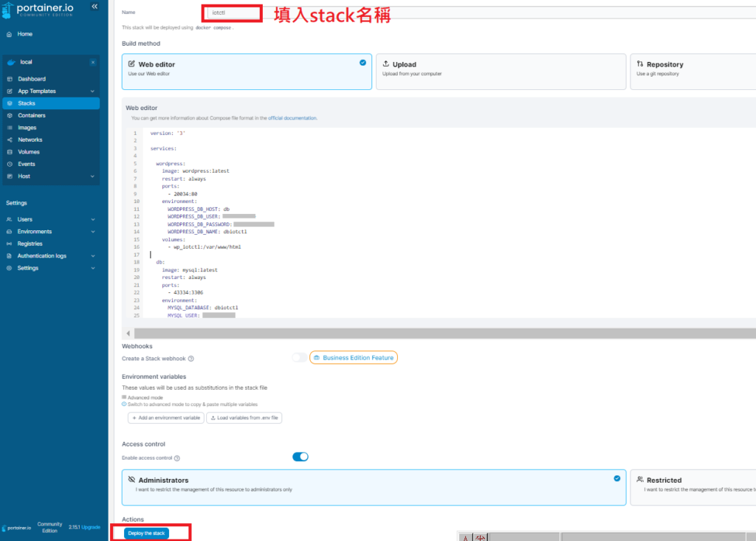Click the Volumes sidebar icon
This screenshot has width=756, height=541.
(x=10, y=152)
